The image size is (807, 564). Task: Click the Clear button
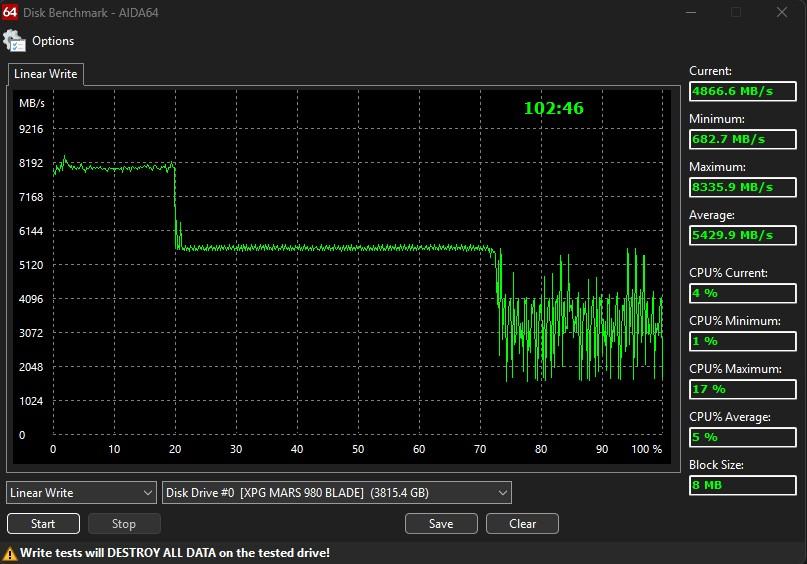[x=522, y=524]
